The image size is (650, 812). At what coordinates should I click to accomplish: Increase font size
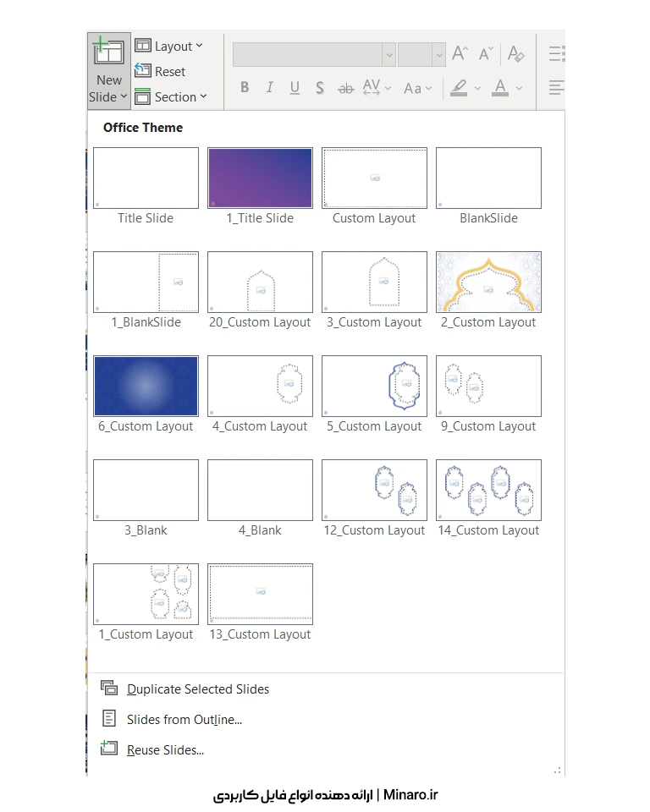click(x=460, y=54)
